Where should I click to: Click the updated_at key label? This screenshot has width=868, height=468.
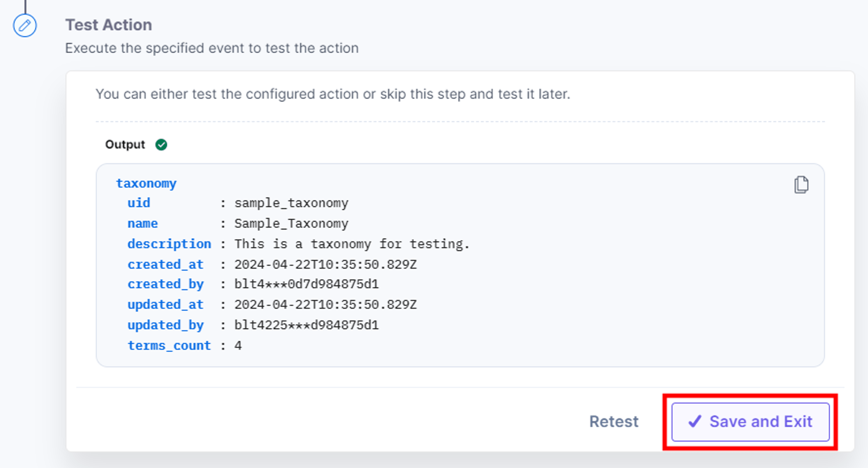click(x=165, y=305)
